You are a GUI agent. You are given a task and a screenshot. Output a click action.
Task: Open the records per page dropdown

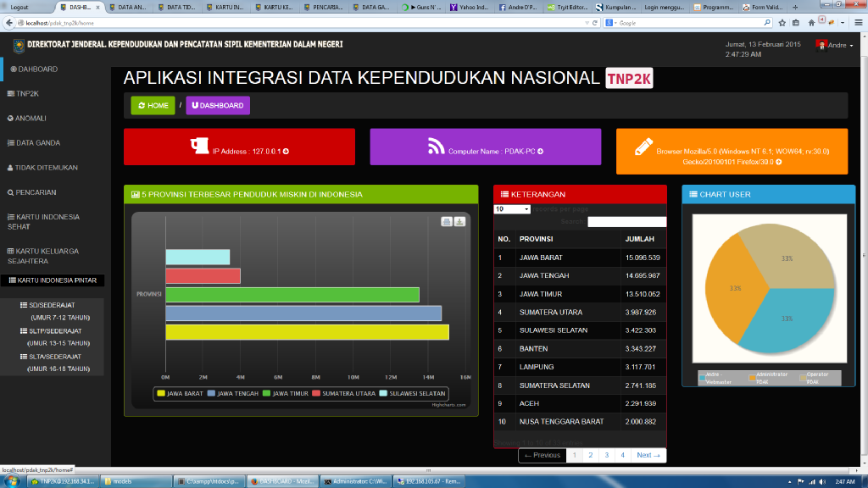coord(512,208)
